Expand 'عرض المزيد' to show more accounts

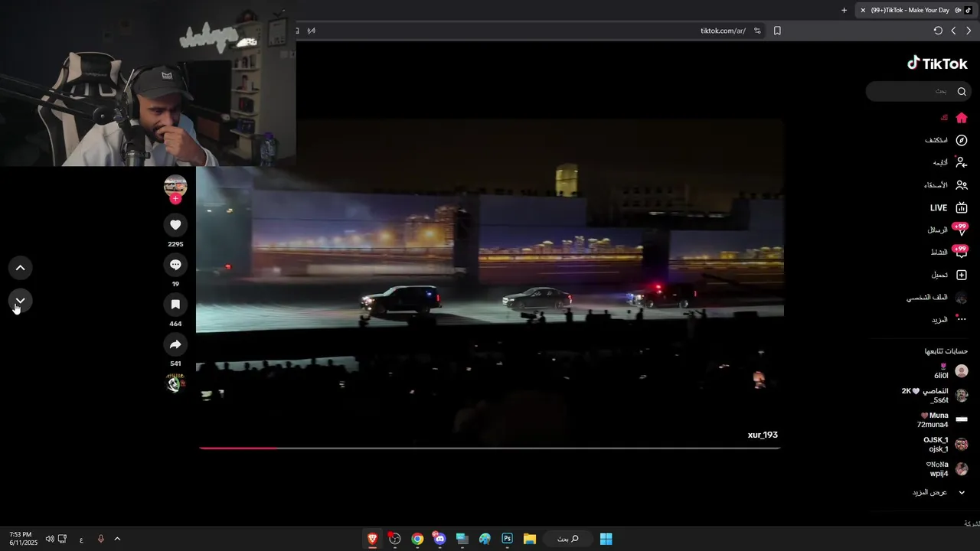[939, 492]
